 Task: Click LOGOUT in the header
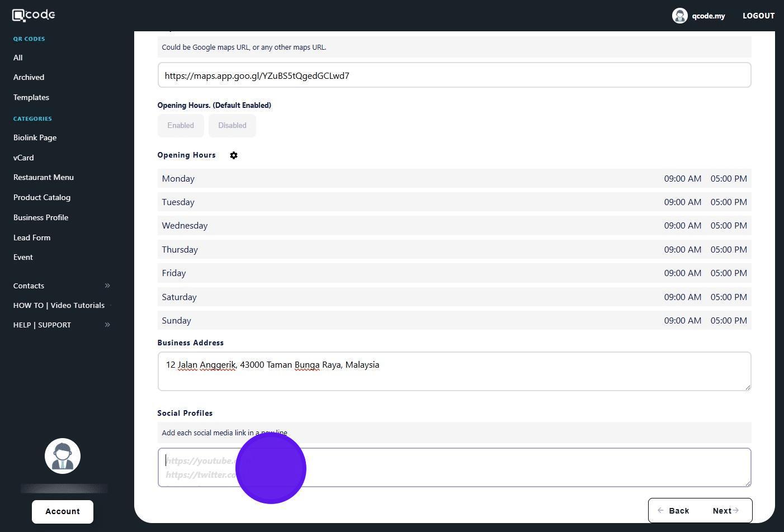758,16
